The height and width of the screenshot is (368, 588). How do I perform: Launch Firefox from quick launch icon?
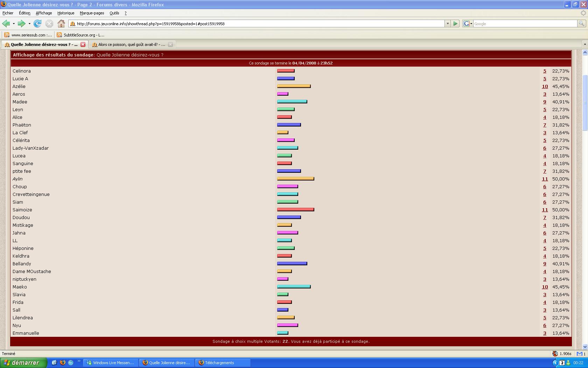pos(63,363)
